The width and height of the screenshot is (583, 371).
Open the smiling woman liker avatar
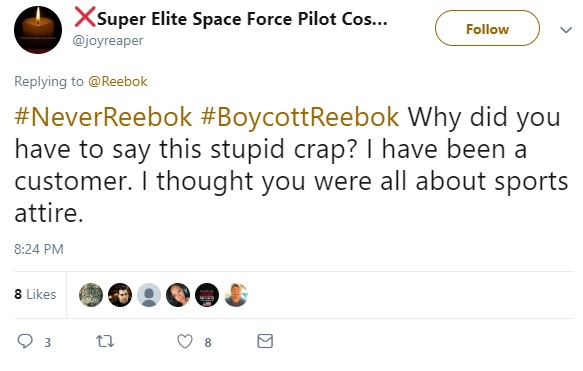[178, 295]
